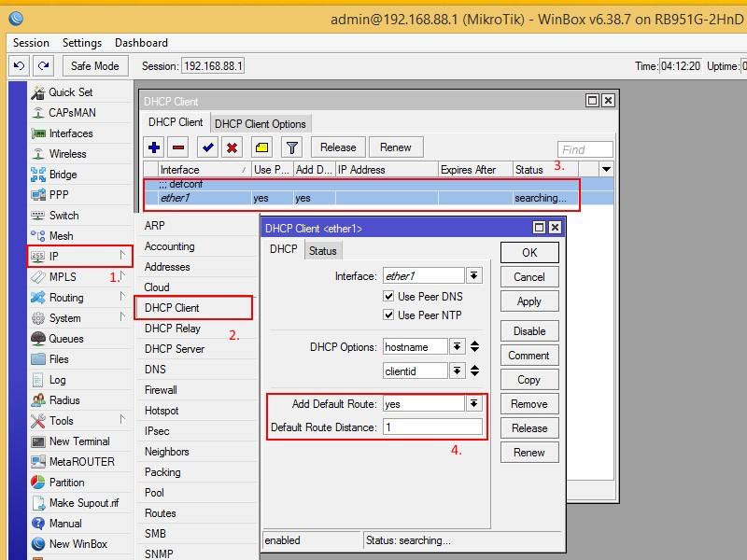Click clientid option up-down arrows
Screen dimensions: 747x560
[474, 371]
